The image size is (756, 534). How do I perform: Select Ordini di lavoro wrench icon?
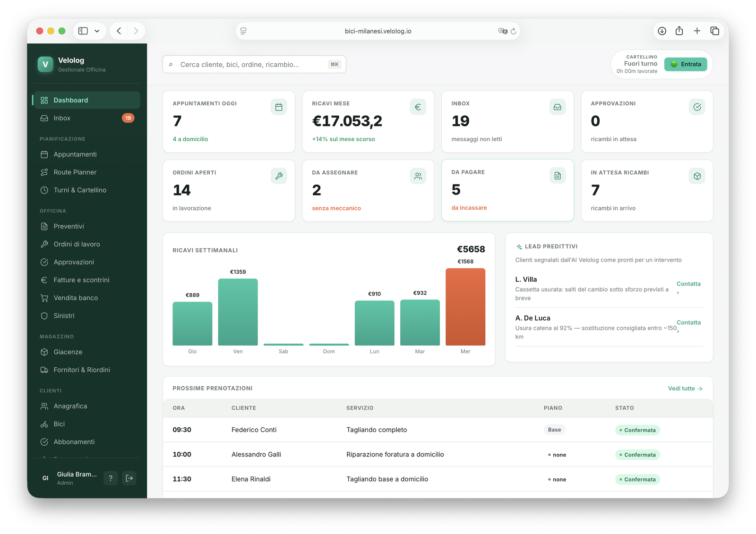tap(44, 244)
